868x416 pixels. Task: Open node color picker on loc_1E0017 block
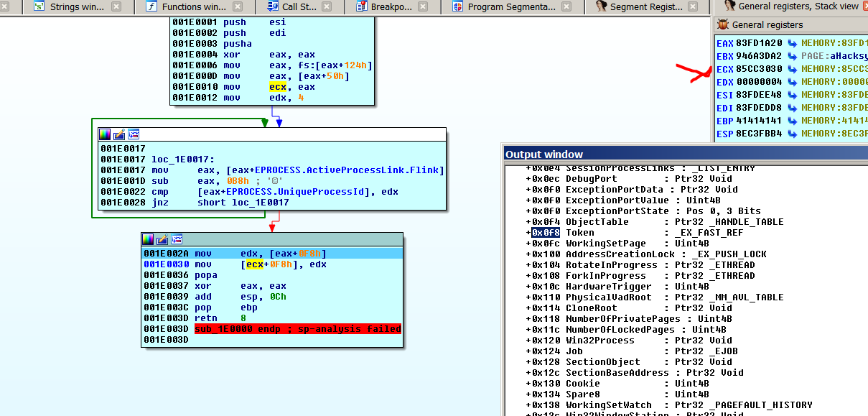coord(106,135)
